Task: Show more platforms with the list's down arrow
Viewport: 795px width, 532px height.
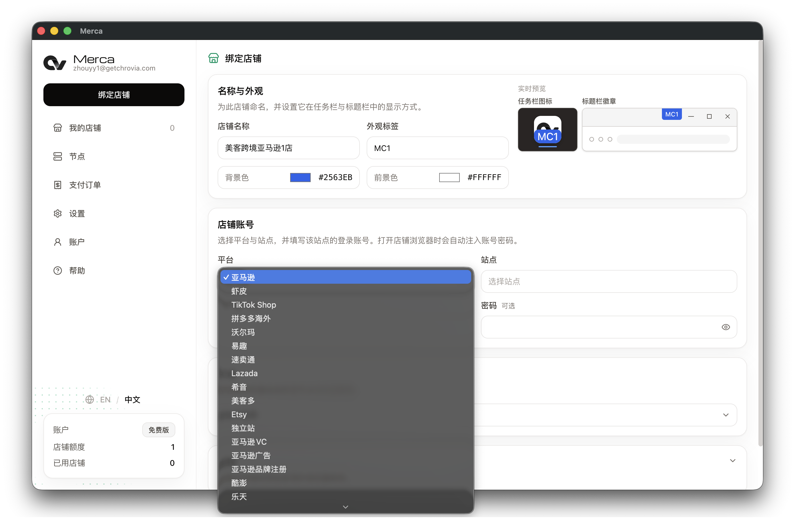Action: (346, 507)
